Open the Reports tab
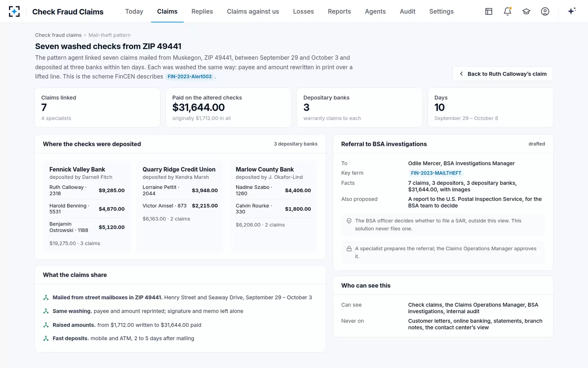Viewport: 588px width, 368px height. pyautogui.click(x=339, y=11)
